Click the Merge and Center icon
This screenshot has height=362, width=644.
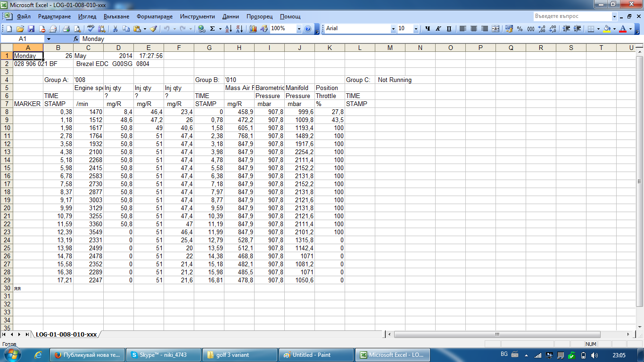click(495, 29)
